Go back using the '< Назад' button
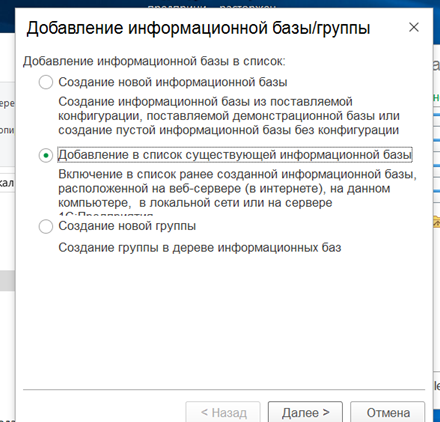 (223, 413)
